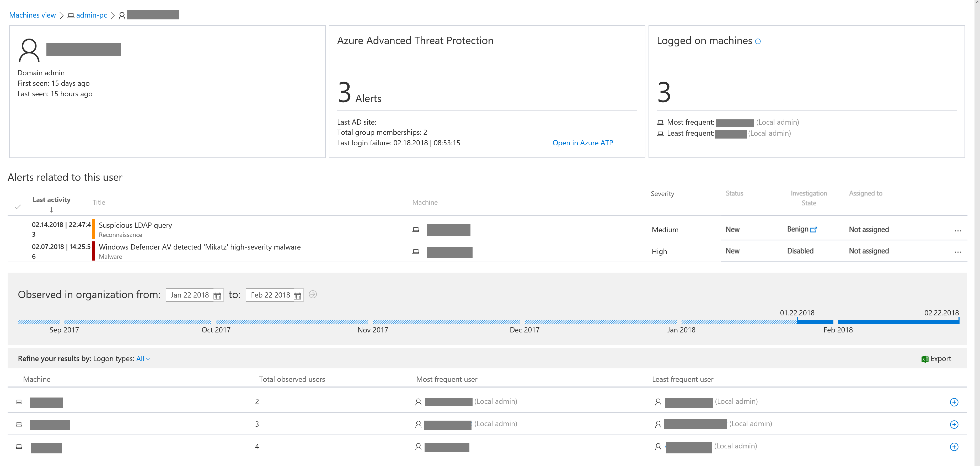Screen dimensions: 980x466
Task: Open in Azure ATP link
Action: [582, 143]
